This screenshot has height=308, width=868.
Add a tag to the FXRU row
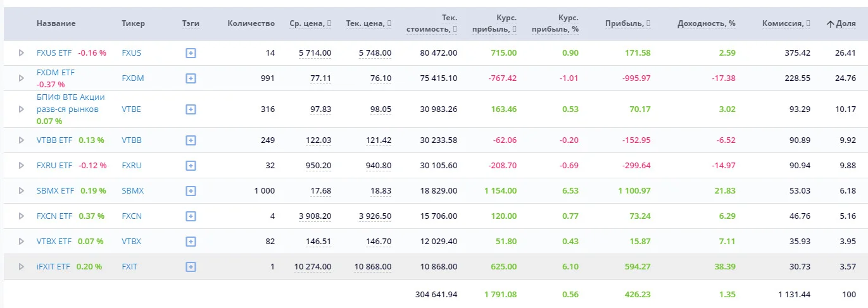[191, 166]
